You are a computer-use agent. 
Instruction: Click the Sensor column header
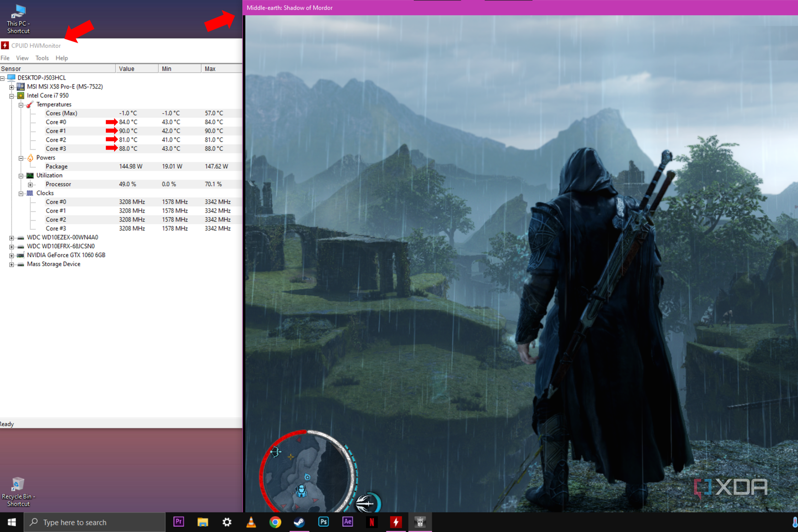(x=58, y=69)
